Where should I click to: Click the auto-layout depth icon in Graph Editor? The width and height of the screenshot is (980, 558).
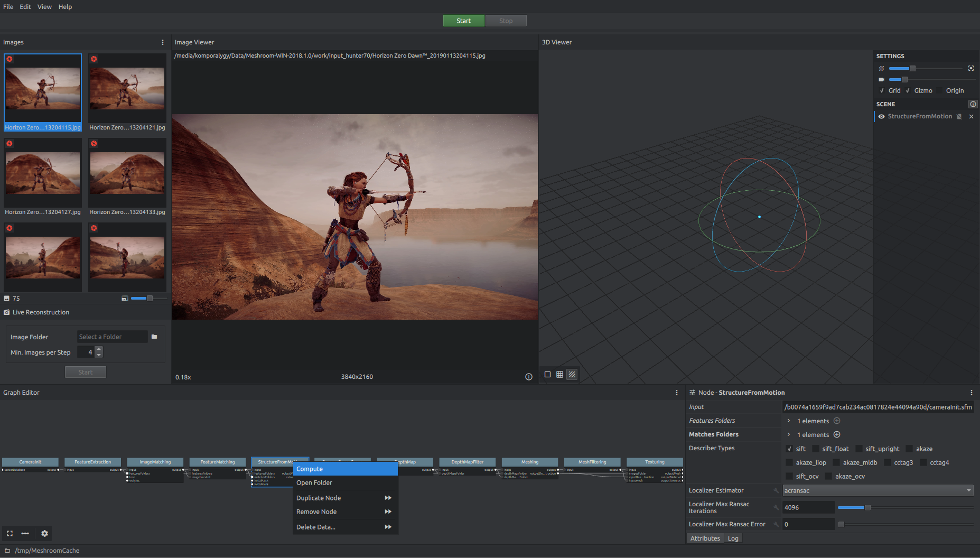click(x=25, y=534)
